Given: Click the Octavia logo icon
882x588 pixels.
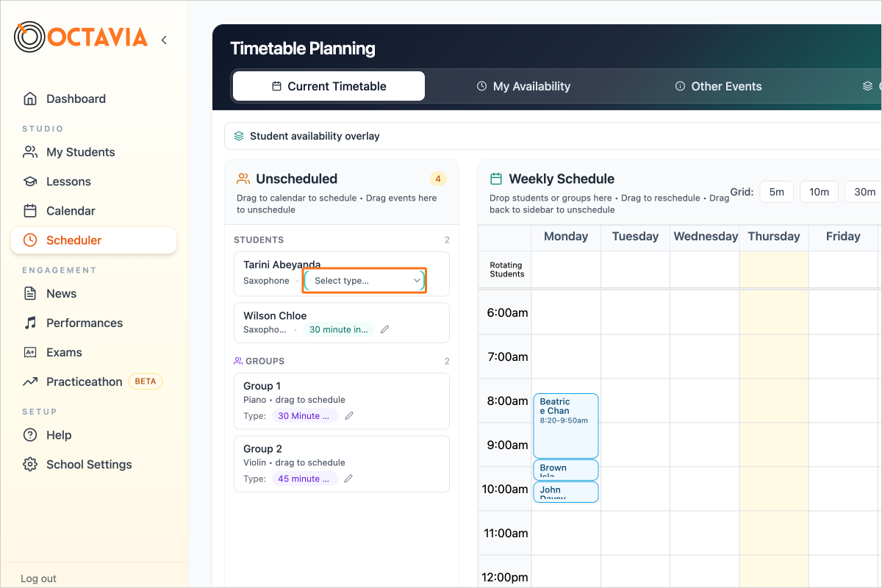Looking at the screenshot, I should [29, 37].
